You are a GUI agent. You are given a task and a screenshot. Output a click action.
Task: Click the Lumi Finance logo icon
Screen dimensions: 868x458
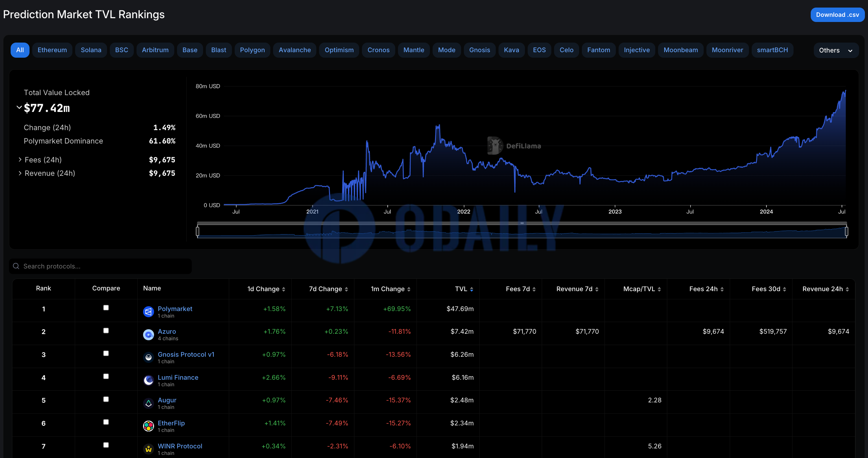pyautogui.click(x=148, y=380)
